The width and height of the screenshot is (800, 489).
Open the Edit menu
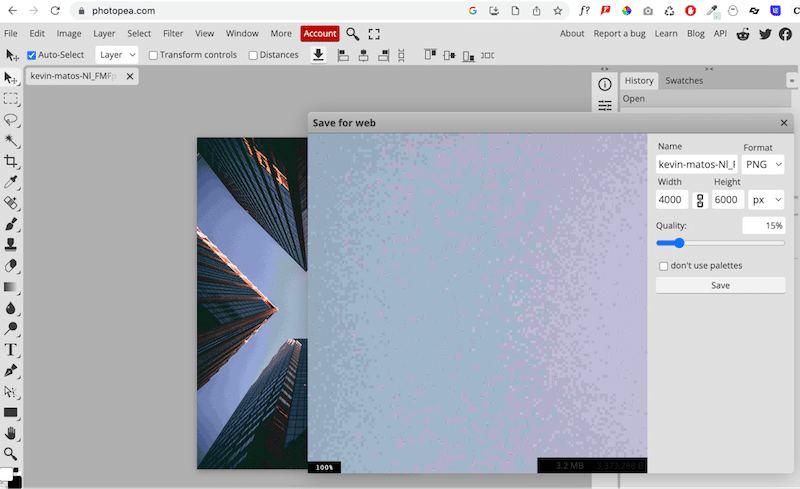pyautogui.click(x=37, y=33)
